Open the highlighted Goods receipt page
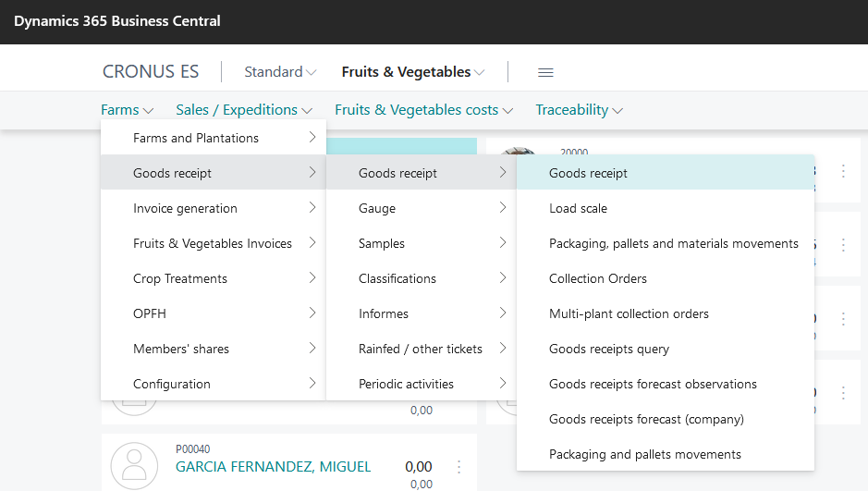Screen dimensions: 868x491 [x=666, y=173]
